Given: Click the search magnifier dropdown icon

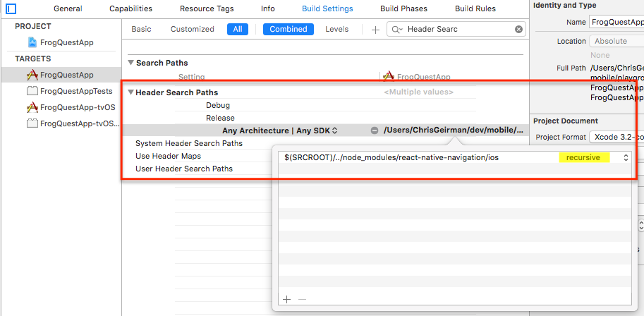Looking at the screenshot, I should (x=396, y=29).
